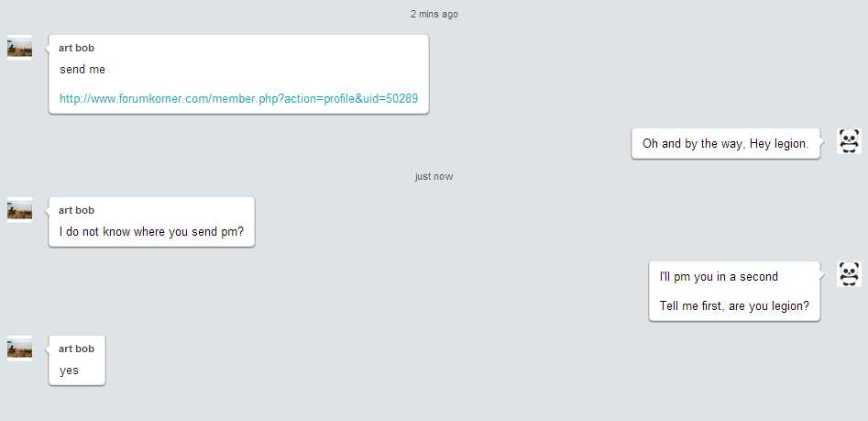Click the "art bob" name above "yes"
The height and width of the screenshot is (421, 868).
(x=76, y=349)
